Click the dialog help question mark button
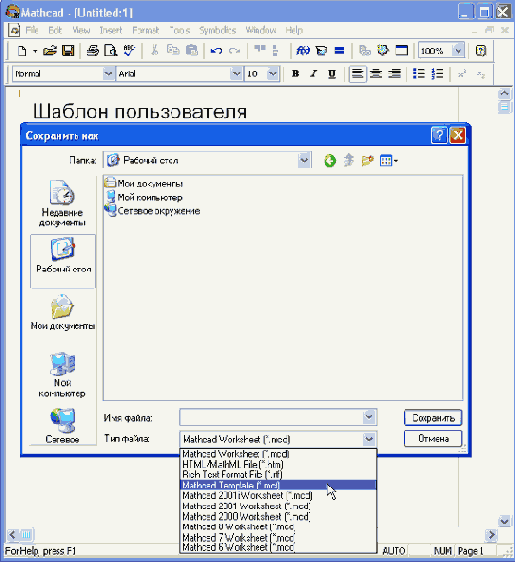The height and width of the screenshot is (562, 515). coord(439,135)
